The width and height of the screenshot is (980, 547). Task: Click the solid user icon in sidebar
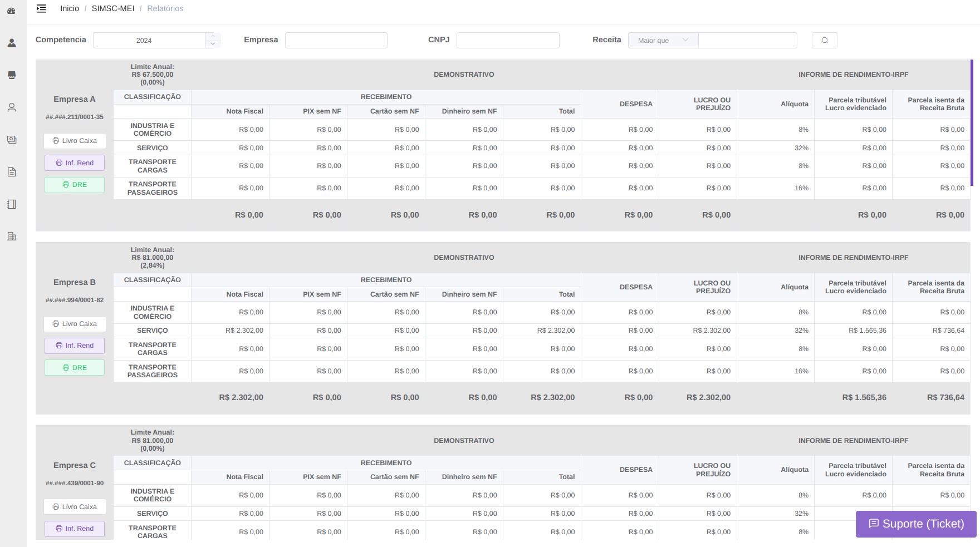pos(12,43)
